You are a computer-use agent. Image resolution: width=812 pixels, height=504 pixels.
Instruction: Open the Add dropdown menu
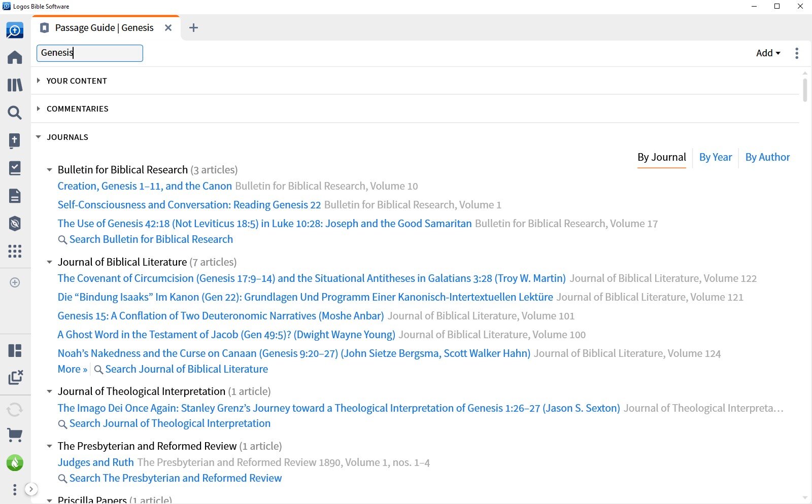pyautogui.click(x=768, y=53)
